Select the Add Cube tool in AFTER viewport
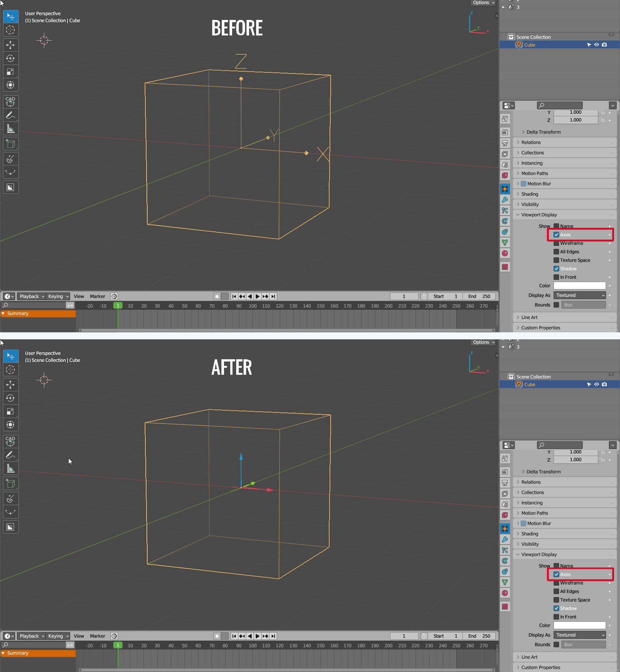 [10, 483]
